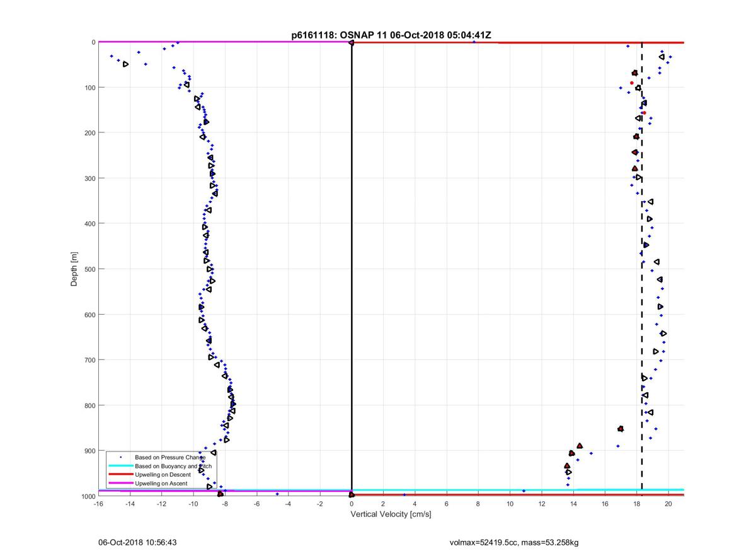
Task: Click the plot title "p6161118: OSNAP 11 06-Oct-2018 05:04:41Z"
Action: 391,35
